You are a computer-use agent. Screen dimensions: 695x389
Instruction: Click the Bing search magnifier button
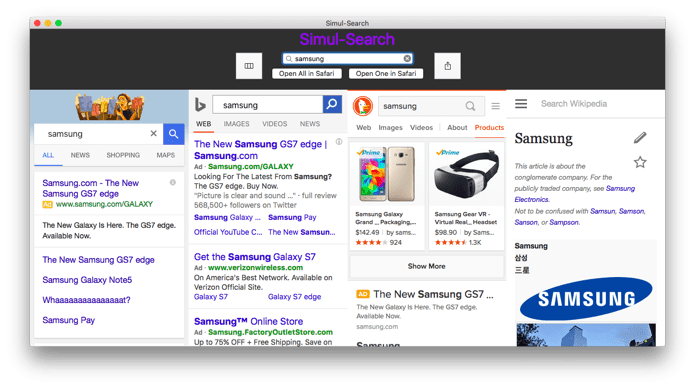click(x=332, y=105)
